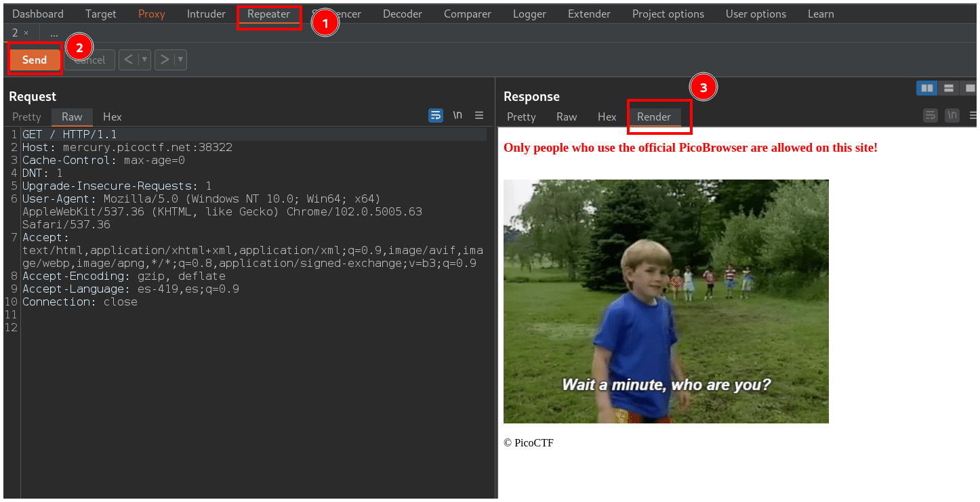Expand the back history dropdown arrow
Viewport: 980px width, 502px height.
point(144,60)
